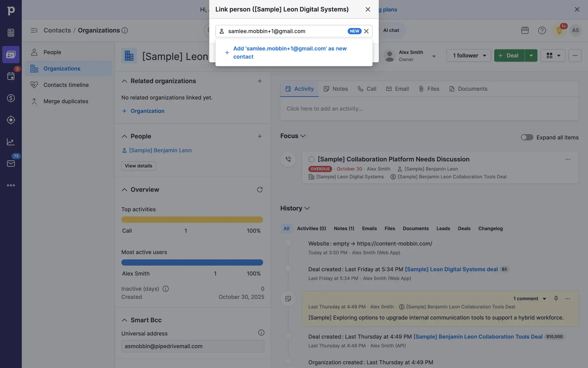Screen dimensions: 588x368
Task: Refresh the Overview section
Action: click(260, 190)
